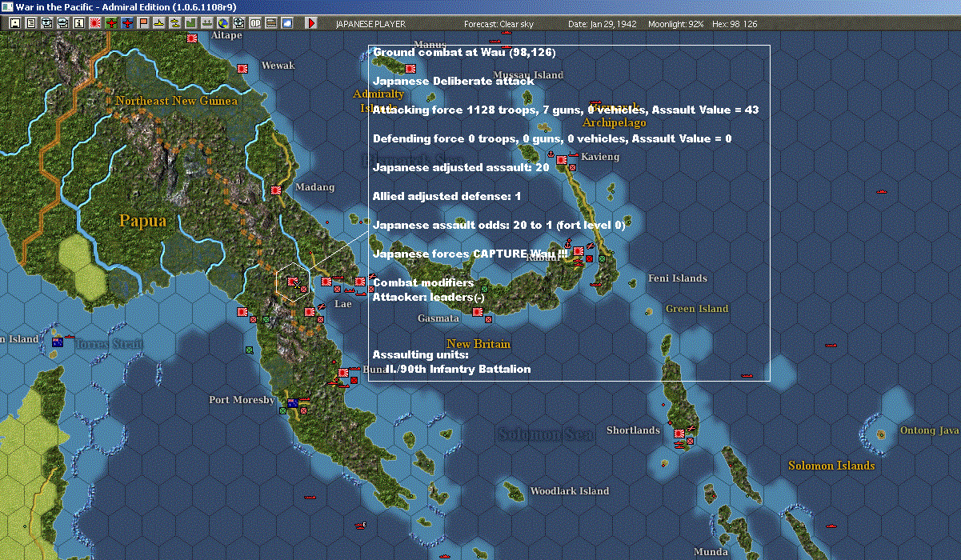Click the green unit marker at Rabaul

[x=602, y=258]
